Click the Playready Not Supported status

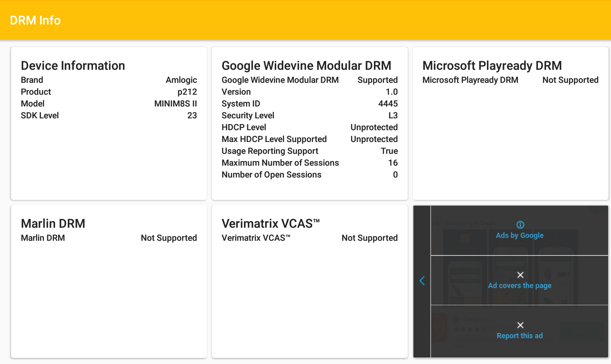pos(571,80)
